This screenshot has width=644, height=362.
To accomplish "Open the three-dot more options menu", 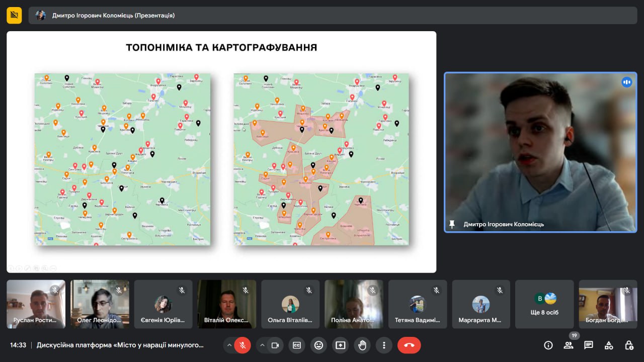I will pos(384,345).
